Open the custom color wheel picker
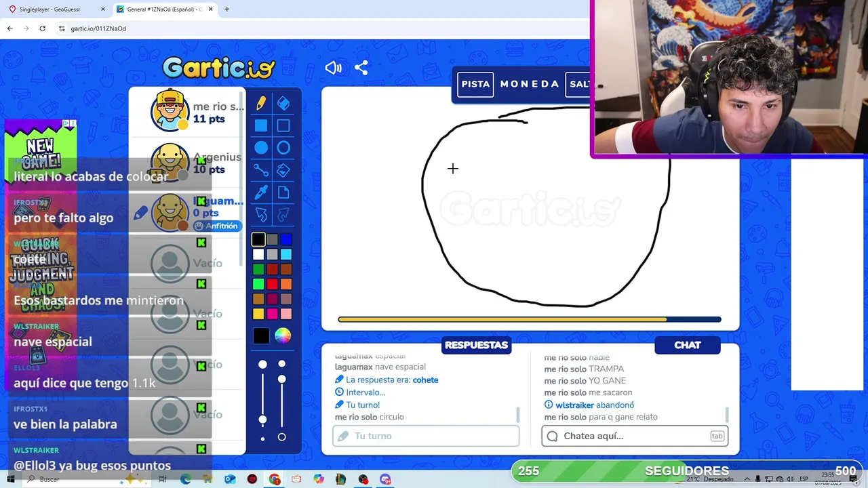Image resolution: width=868 pixels, height=488 pixels. [283, 335]
